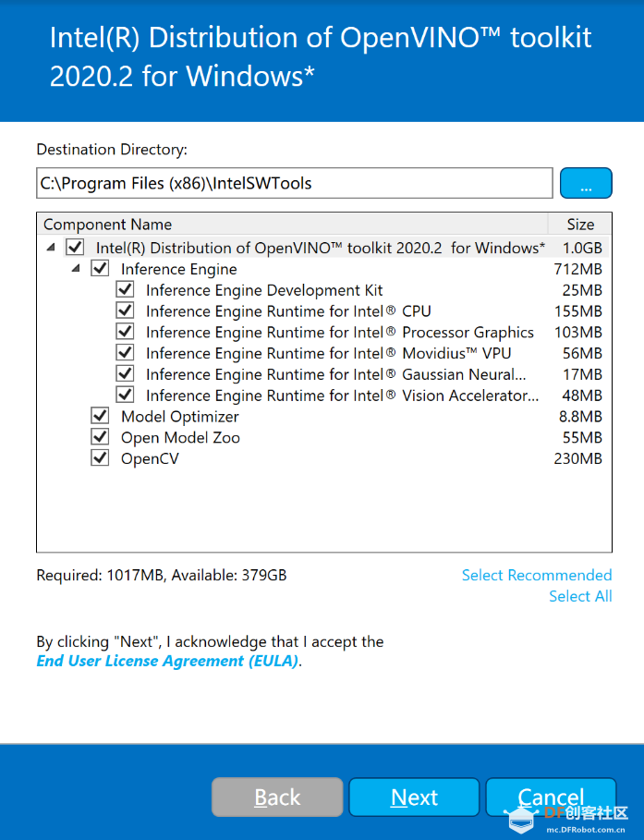Click the Destination Directory label
The width and height of the screenshot is (644, 840).
(x=112, y=149)
